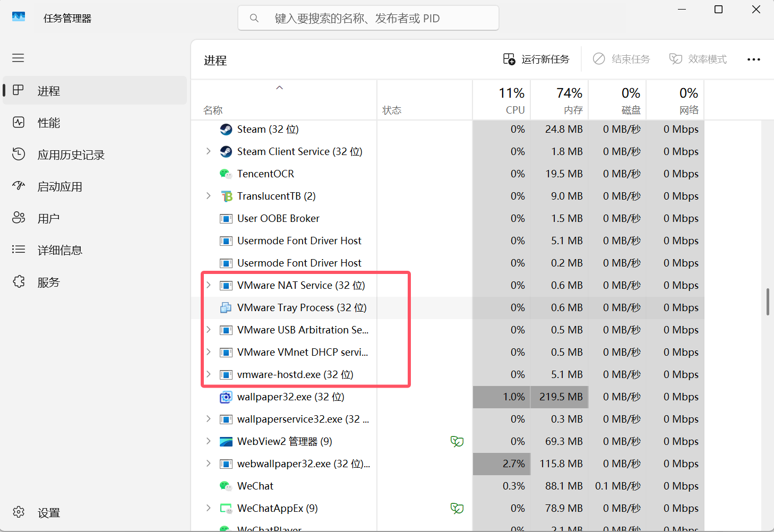Viewport: 774px width, 532px height.
Task: Click the WeChat process icon
Action: tap(226, 486)
